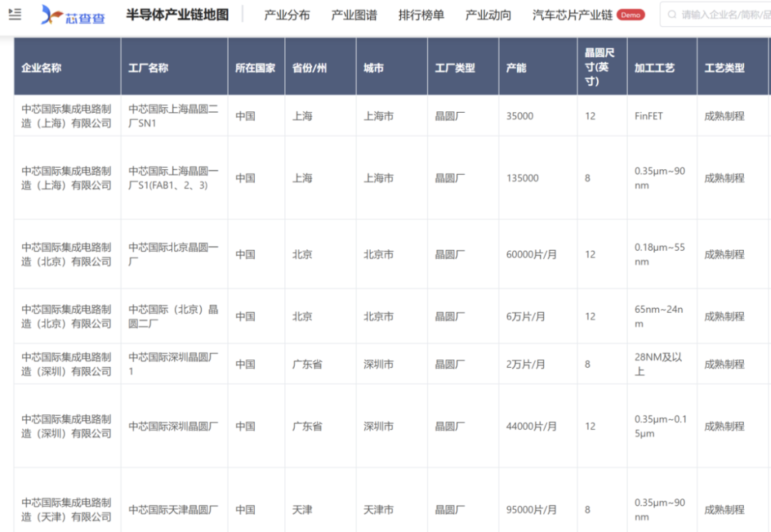This screenshot has width=771, height=532.
Task: Click the 工厂名称 column header
Action: click(175, 66)
